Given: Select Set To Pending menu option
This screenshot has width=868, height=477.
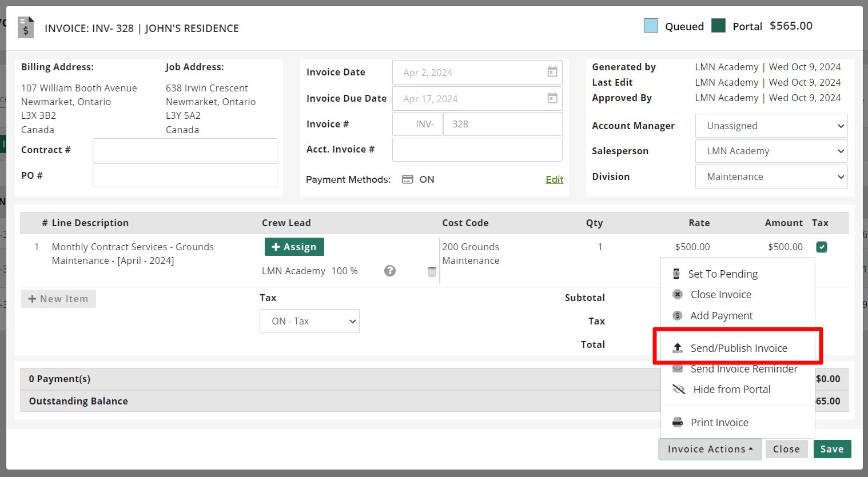Looking at the screenshot, I should [x=722, y=274].
